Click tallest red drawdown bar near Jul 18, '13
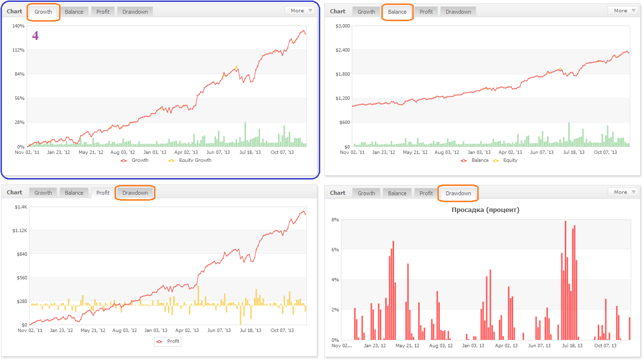This screenshot has height=363, width=644. (x=565, y=280)
